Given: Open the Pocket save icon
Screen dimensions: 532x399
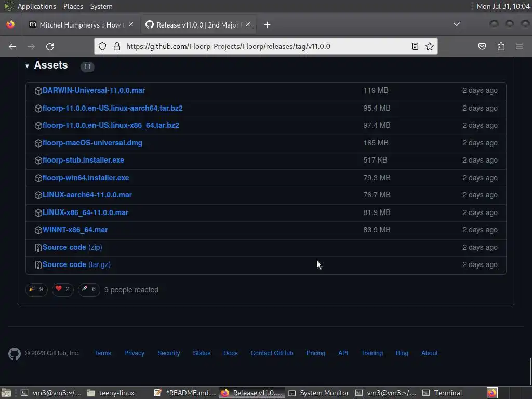Looking at the screenshot, I should coord(482,46).
